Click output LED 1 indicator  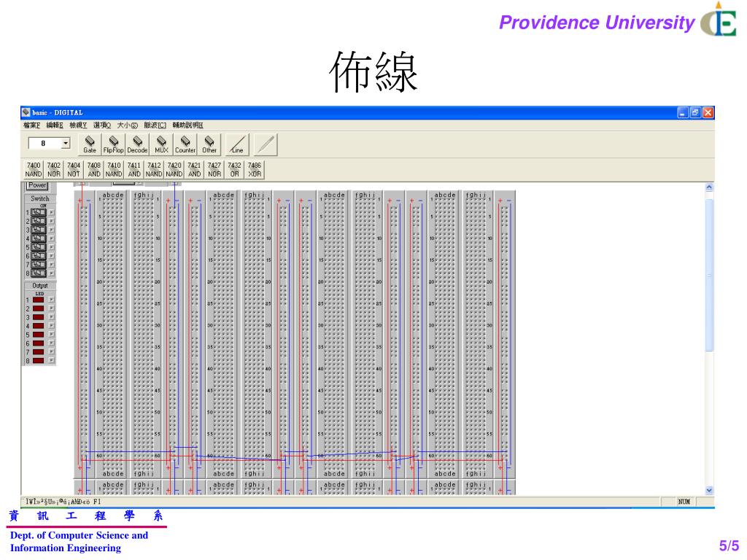39,300
